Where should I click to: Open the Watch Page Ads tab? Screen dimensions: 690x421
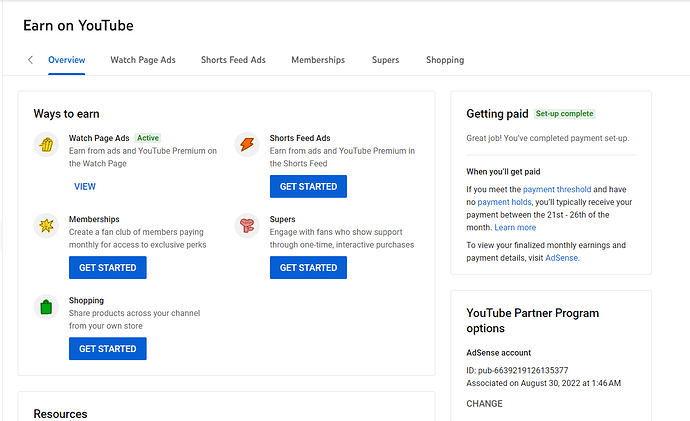pyautogui.click(x=143, y=60)
